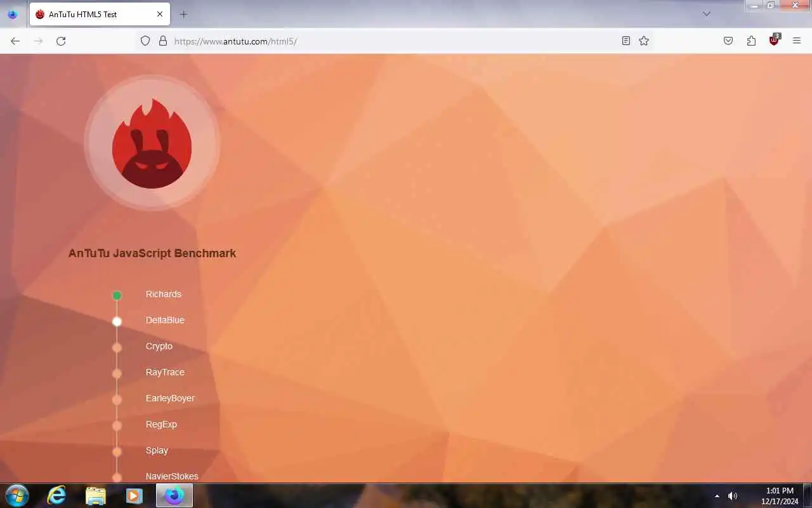This screenshot has width=812, height=508.
Task: Go back to the previous page
Action: tap(15, 41)
